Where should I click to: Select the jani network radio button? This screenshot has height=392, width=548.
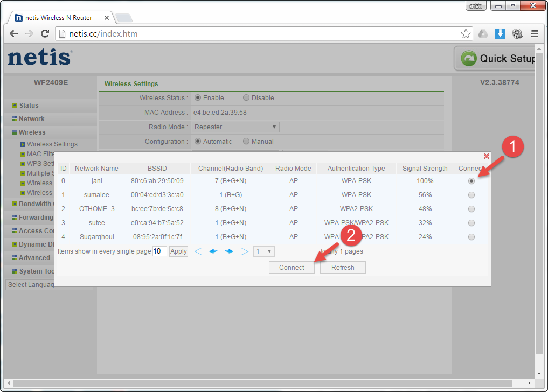coord(471,181)
